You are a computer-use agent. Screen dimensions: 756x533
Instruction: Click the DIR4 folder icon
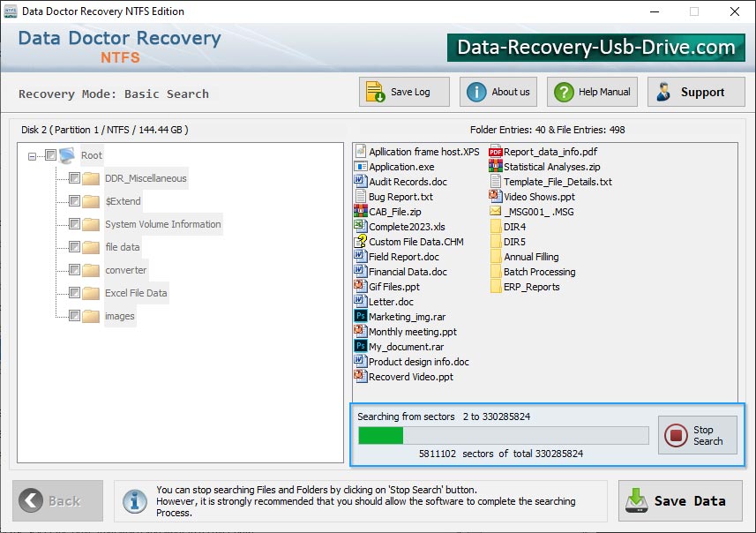(x=496, y=226)
